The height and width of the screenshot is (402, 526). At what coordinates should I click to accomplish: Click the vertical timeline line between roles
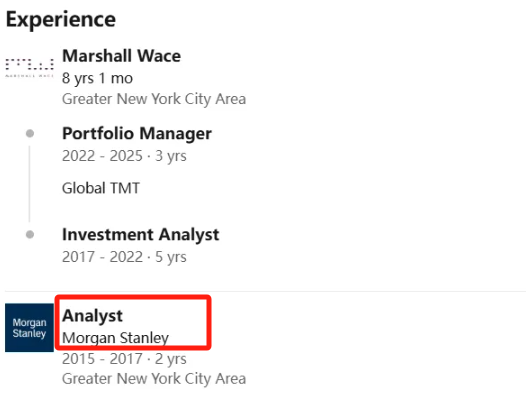[x=30, y=184]
